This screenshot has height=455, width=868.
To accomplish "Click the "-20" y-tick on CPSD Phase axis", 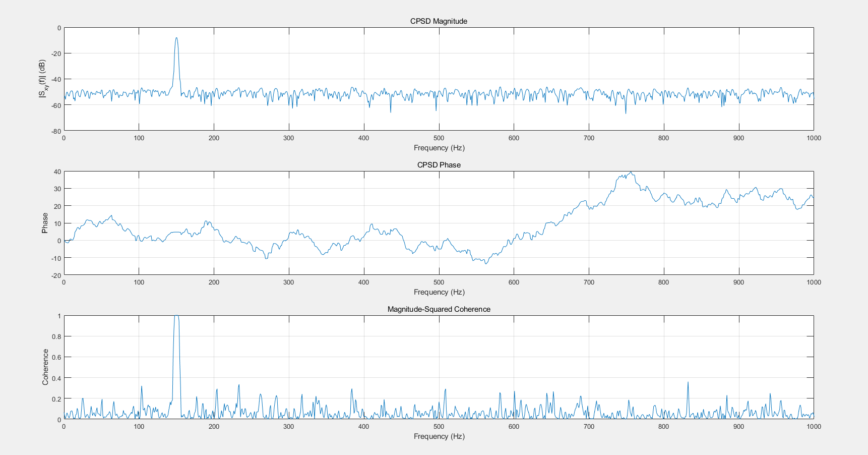I will (55, 275).
